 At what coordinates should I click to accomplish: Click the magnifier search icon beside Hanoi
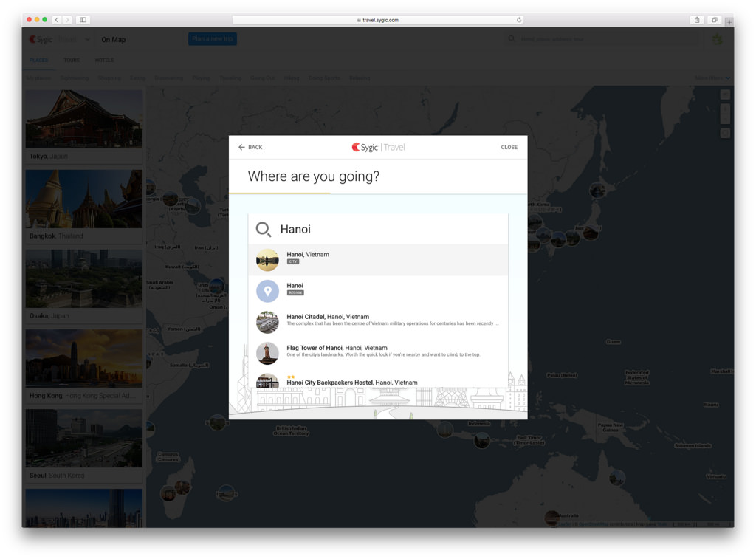coord(264,229)
